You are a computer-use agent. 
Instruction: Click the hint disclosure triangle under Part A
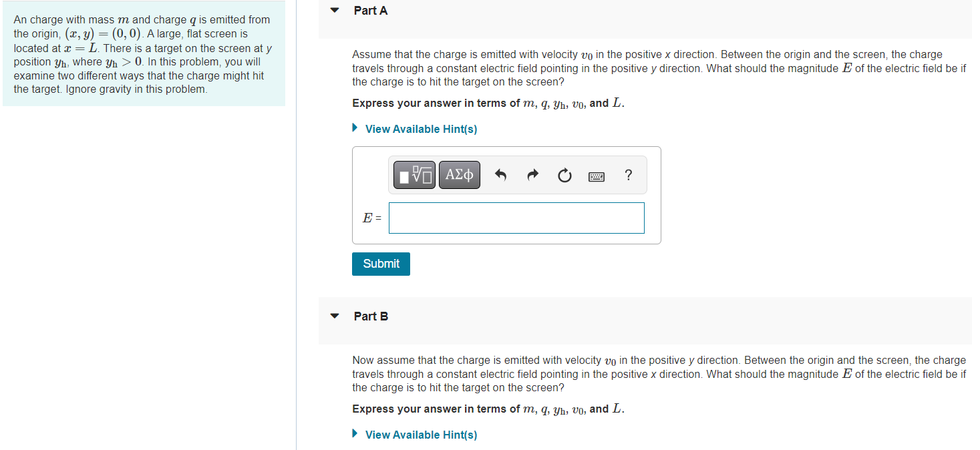click(x=354, y=127)
